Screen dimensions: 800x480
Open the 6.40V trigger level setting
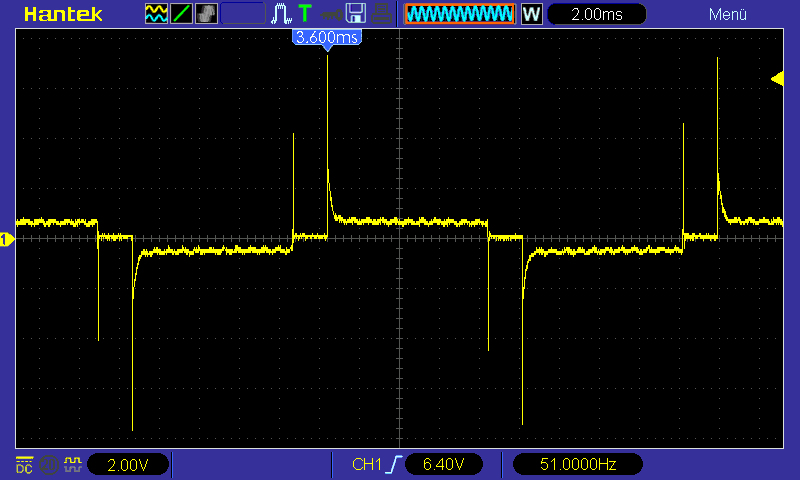pyautogui.click(x=443, y=464)
